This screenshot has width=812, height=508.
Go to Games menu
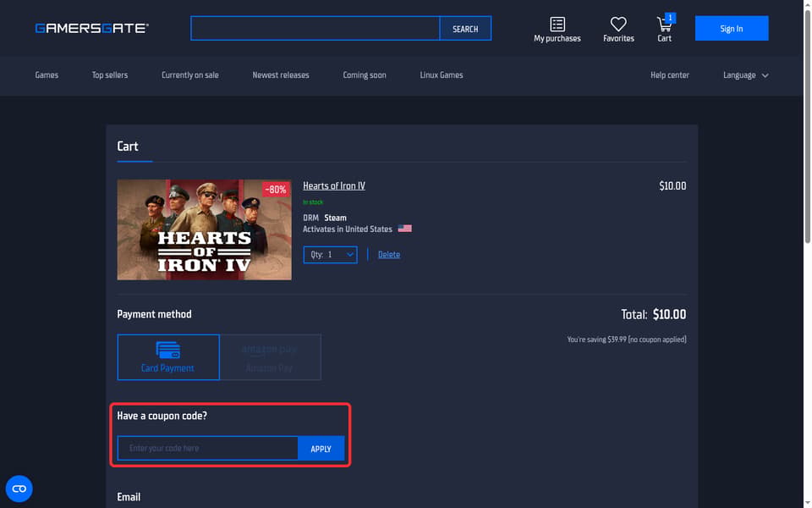pos(47,75)
